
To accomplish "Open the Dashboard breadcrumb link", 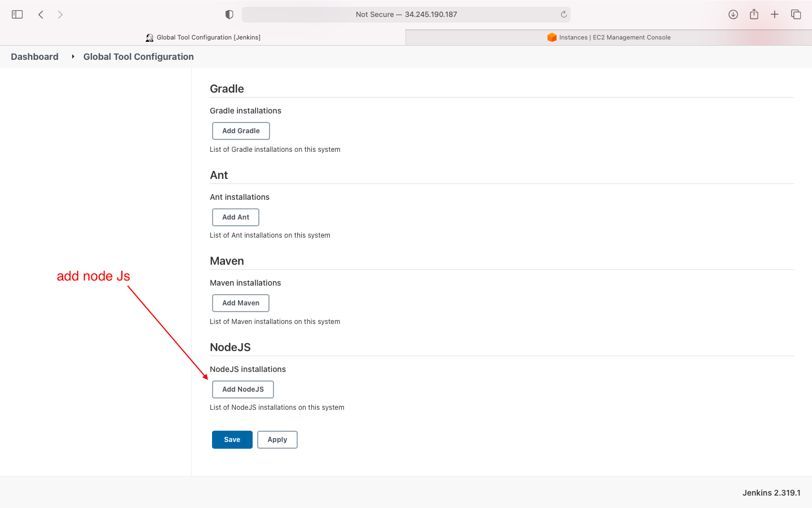I will 35,56.
